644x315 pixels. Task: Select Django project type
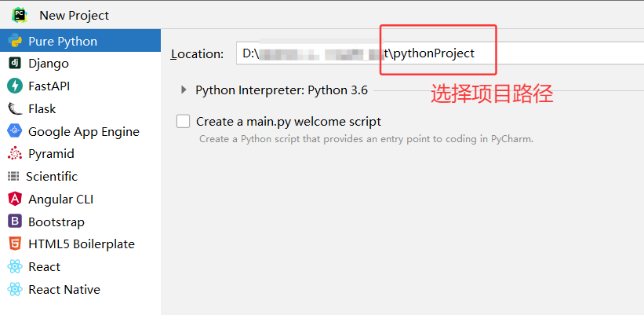tap(80, 64)
